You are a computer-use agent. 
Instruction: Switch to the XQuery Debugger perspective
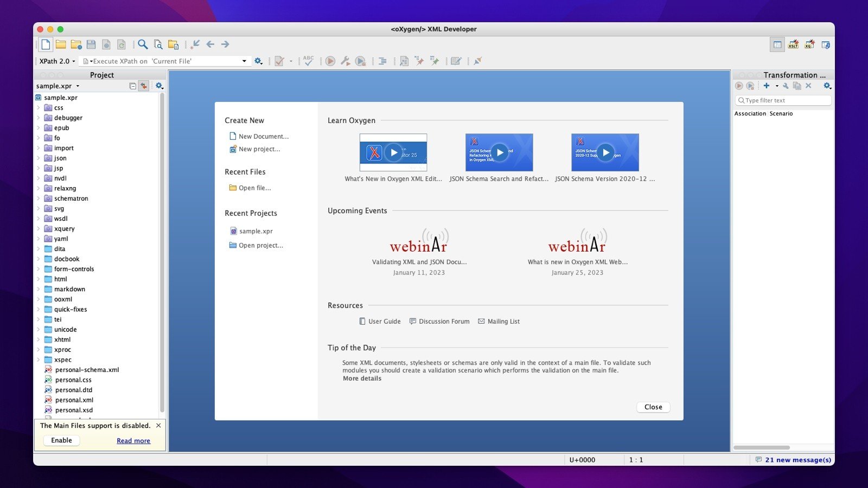pyautogui.click(x=809, y=45)
